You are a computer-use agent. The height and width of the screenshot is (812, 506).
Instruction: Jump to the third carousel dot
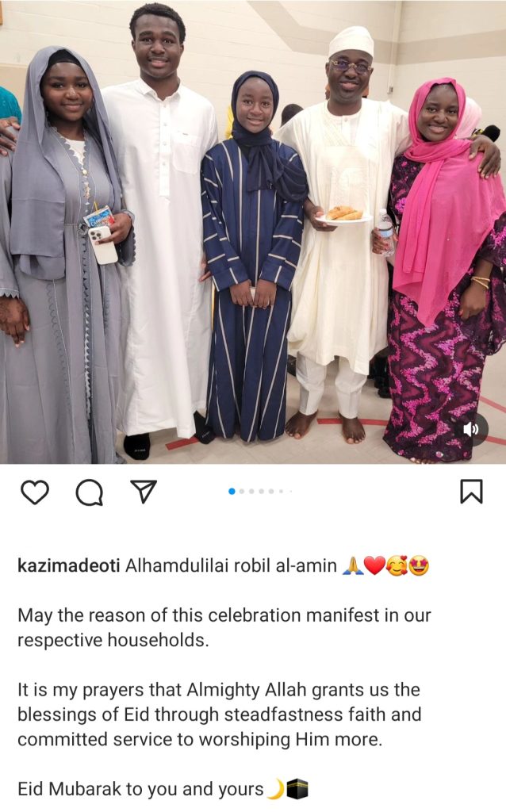[x=251, y=491]
